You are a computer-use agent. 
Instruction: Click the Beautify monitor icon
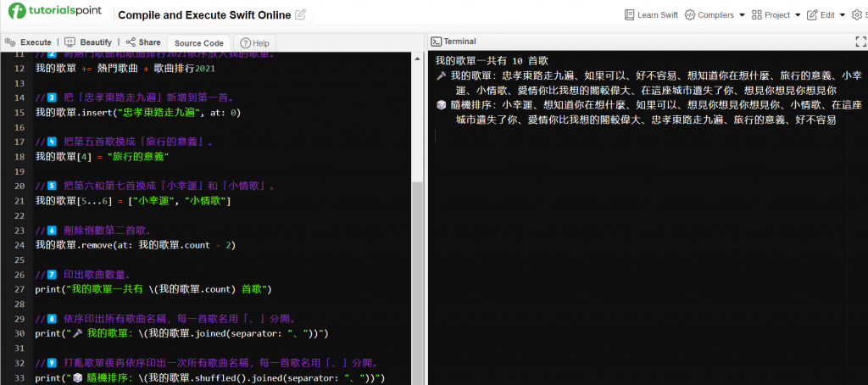click(x=70, y=42)
